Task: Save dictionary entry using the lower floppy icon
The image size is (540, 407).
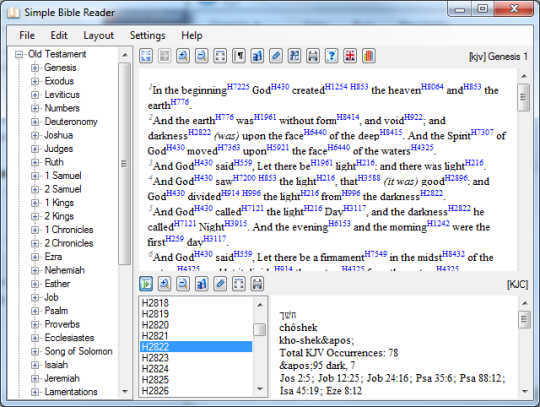Action: 257,284
